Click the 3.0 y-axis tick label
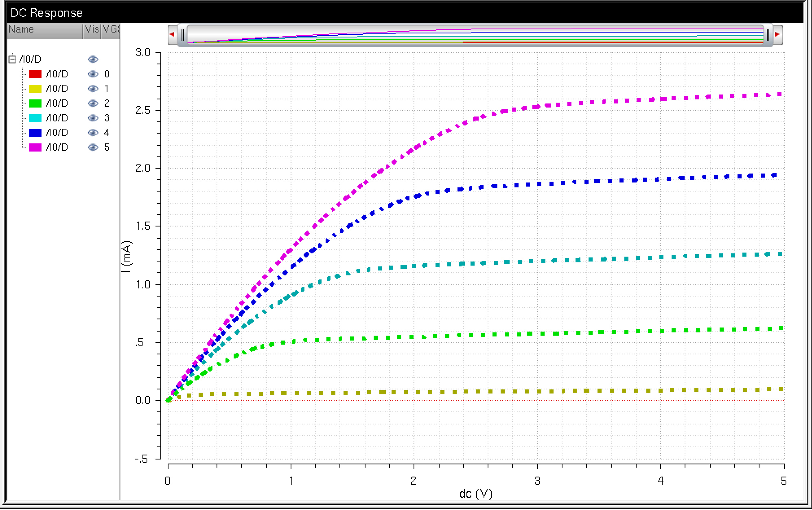The image size is (812, 510). pyautogui.click(x=142, y=53)
